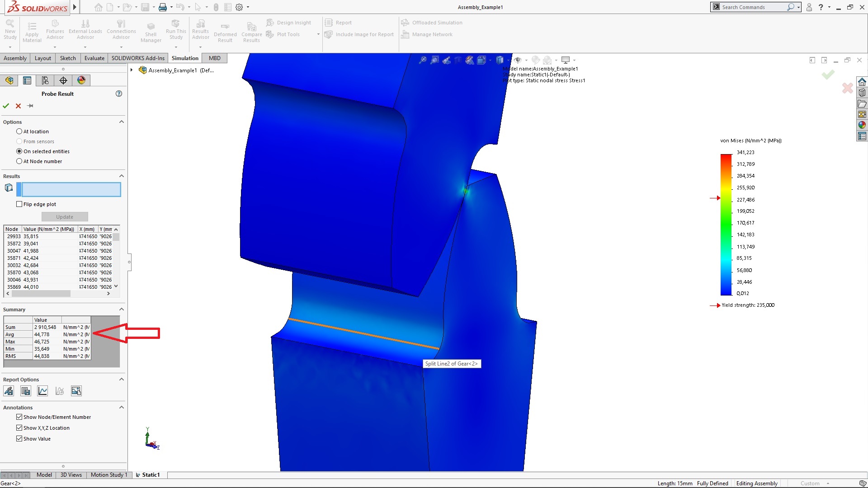The width and height of the screenshot is (868, 488).
Task: Click Zoom to Area in view toolbar
Action: click(434, 60)
